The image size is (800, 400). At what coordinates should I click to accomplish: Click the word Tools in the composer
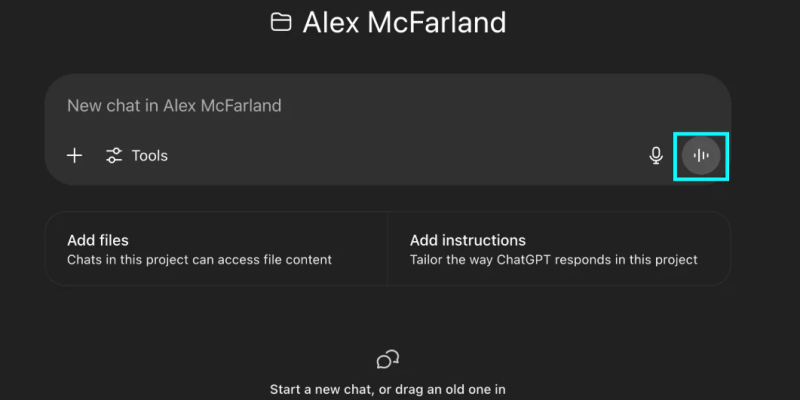[150, 156]
